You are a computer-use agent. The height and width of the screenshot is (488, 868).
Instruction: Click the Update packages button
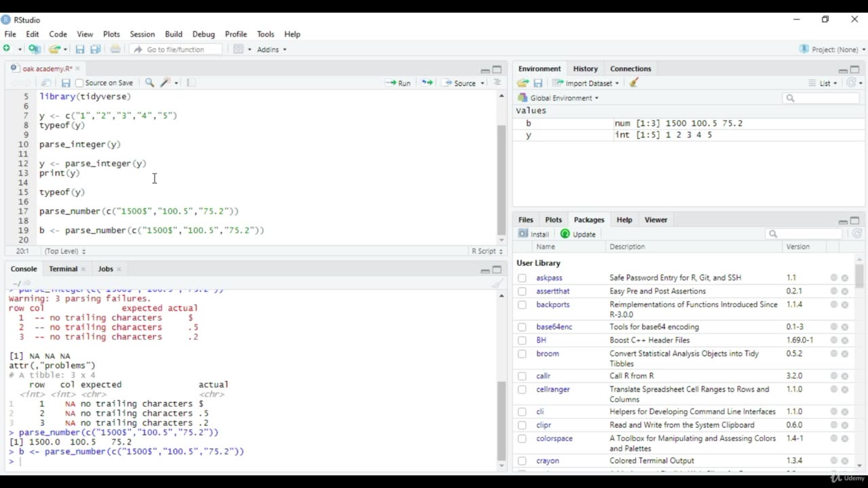click(578, 234)
